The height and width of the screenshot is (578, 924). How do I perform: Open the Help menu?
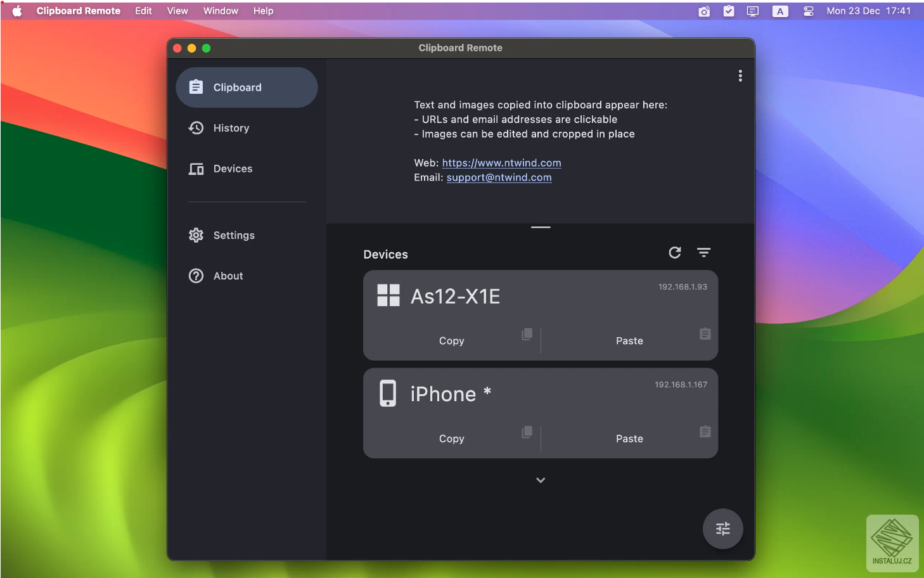(263, 11)
